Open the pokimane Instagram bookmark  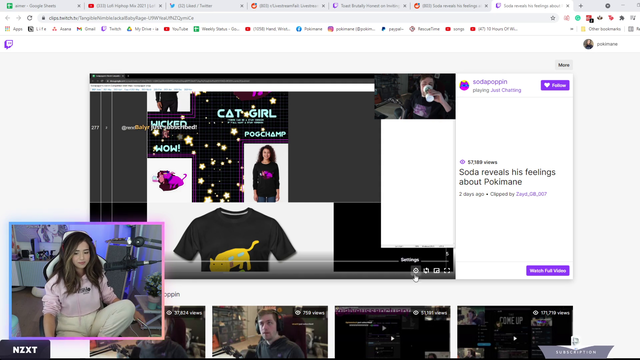[351, 29]
